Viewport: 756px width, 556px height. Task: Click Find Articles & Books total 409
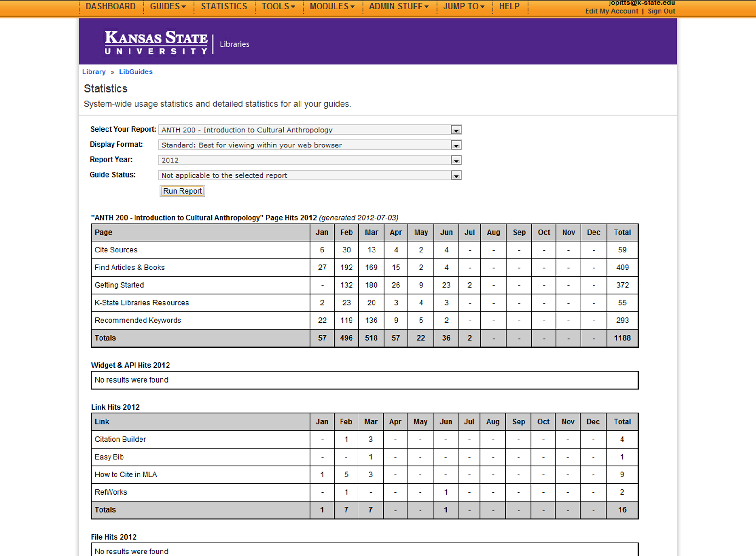click(622, 268)
